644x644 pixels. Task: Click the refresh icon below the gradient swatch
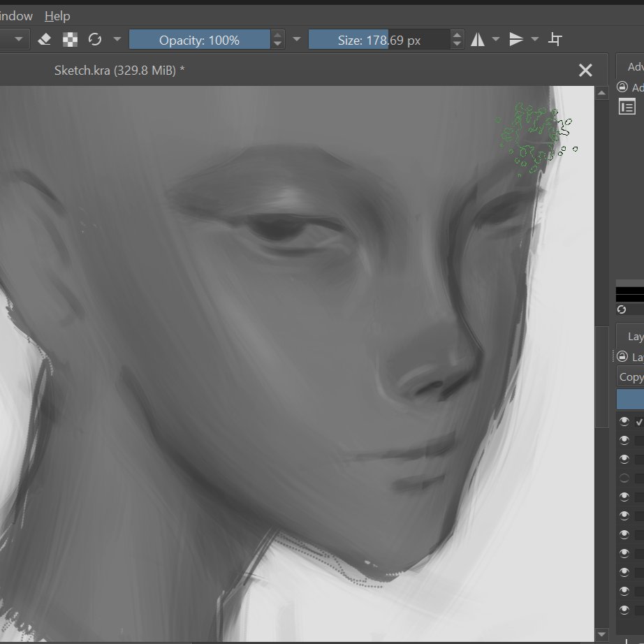pyautogui.click(x=622, y=309)
